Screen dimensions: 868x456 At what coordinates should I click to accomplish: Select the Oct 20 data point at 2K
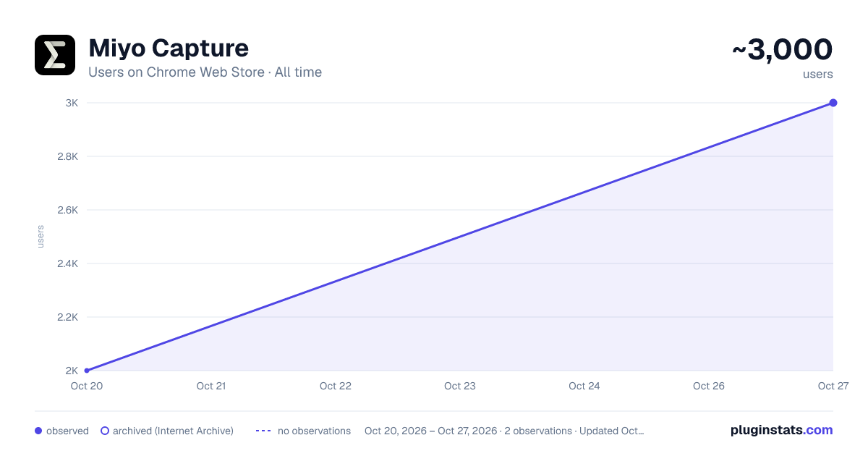coord(87,371)
